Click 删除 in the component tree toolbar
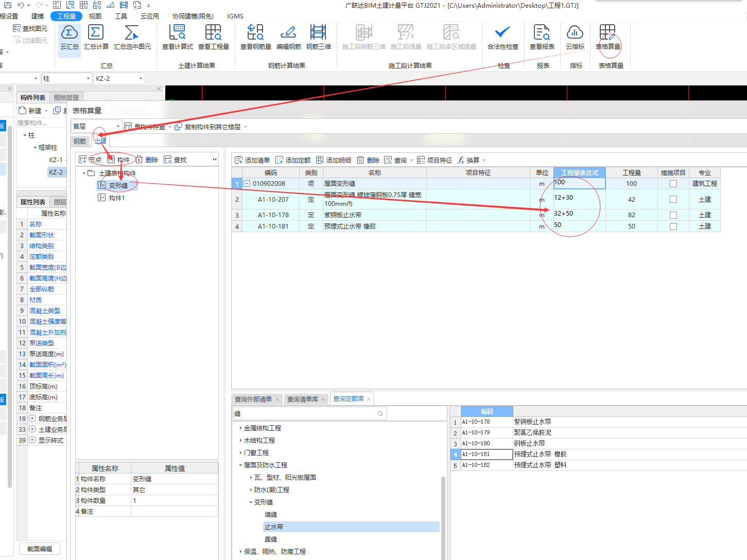 147,160
